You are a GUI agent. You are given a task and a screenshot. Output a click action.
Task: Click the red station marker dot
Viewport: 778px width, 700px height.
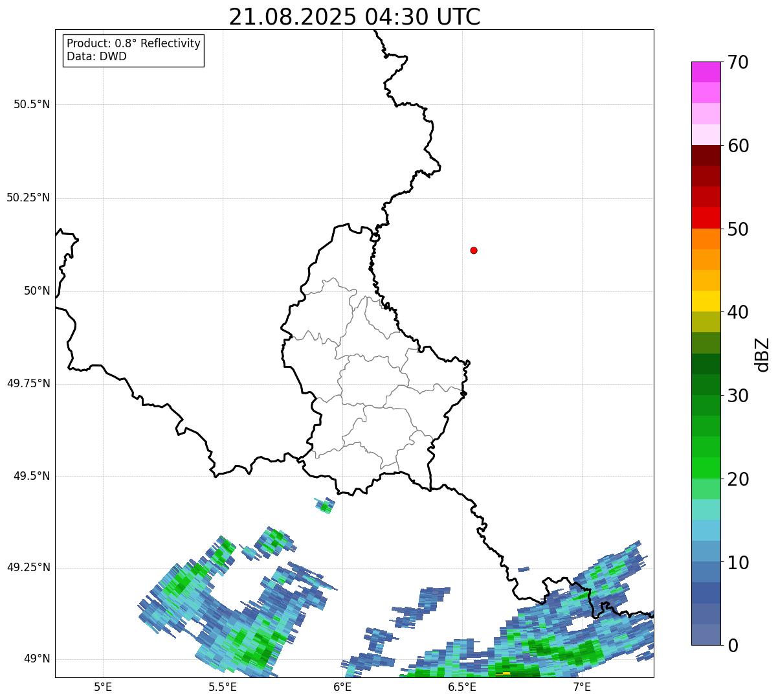474,250
